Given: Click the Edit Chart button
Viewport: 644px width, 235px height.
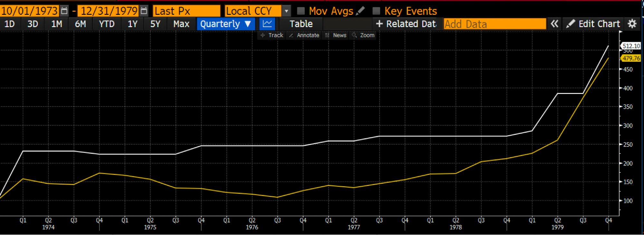Looking at the screenshot, I should (x=593, y=24).
